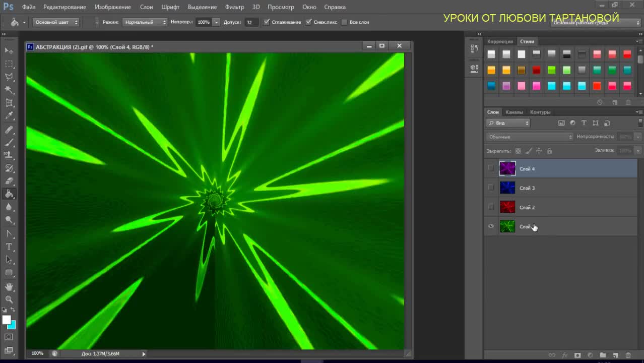Select the Zoom tool
Viewport: 644px width, 363px height.
pos(9,299)
